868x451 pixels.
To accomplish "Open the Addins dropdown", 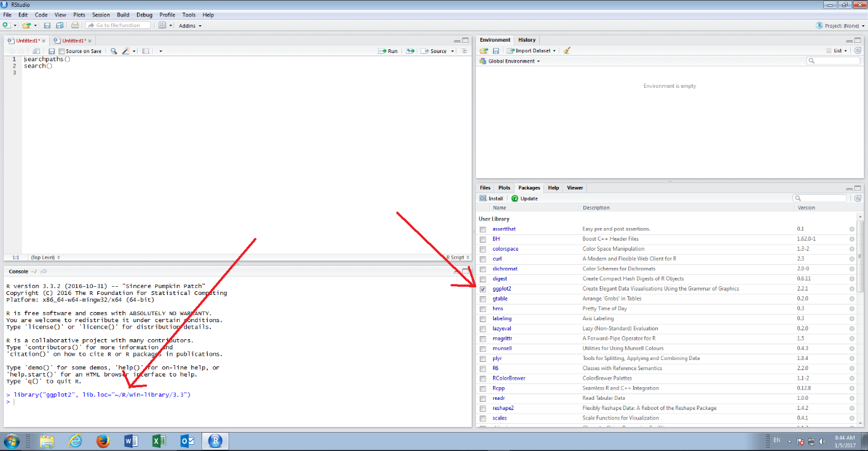I will click(190, 26).
